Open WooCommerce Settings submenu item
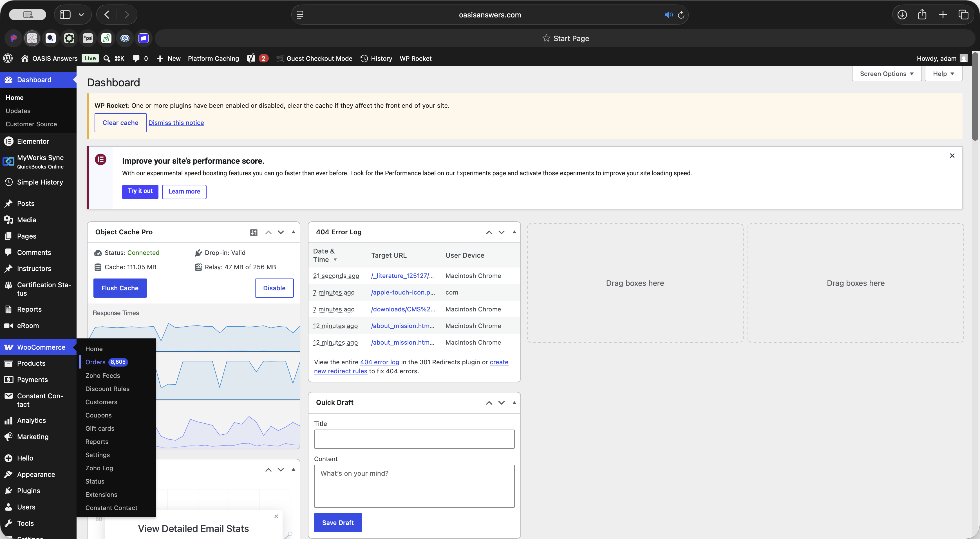Screen dimensions: 980x539 [97, 455]
